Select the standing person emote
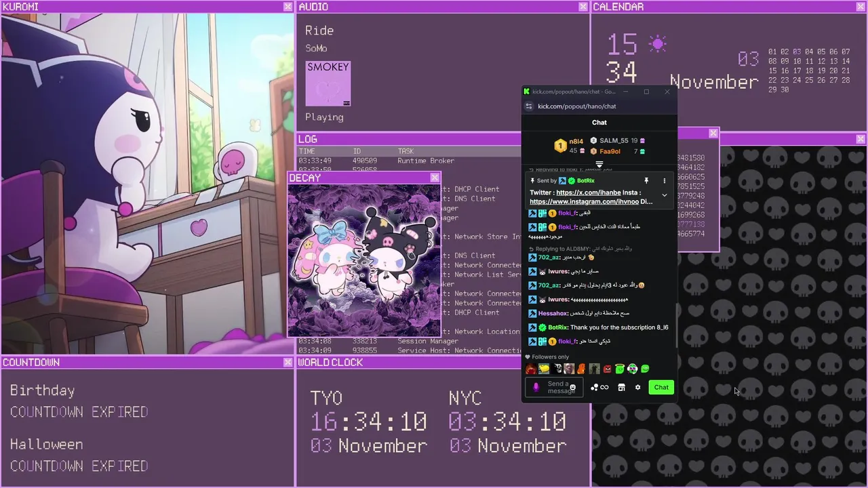 pyautogui.click(x=595, y=369)
